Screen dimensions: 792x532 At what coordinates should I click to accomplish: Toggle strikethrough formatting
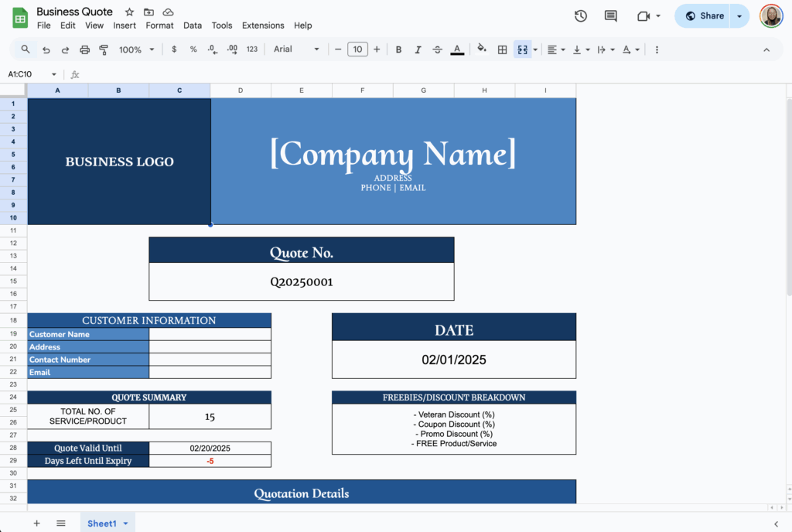pos(437,49)
